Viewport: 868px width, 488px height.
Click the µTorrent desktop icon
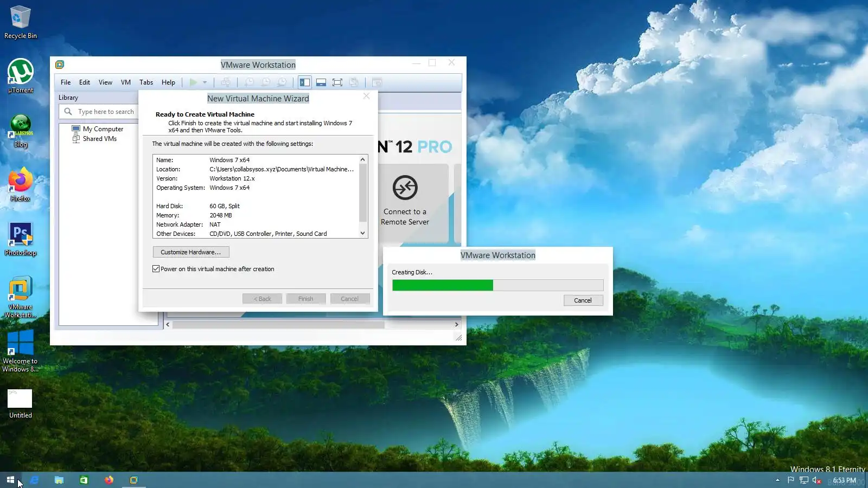[21, 76]
